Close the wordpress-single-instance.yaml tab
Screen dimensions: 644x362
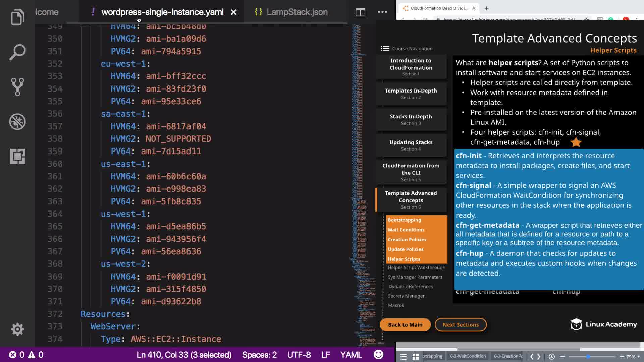click(x=234, y=12)
